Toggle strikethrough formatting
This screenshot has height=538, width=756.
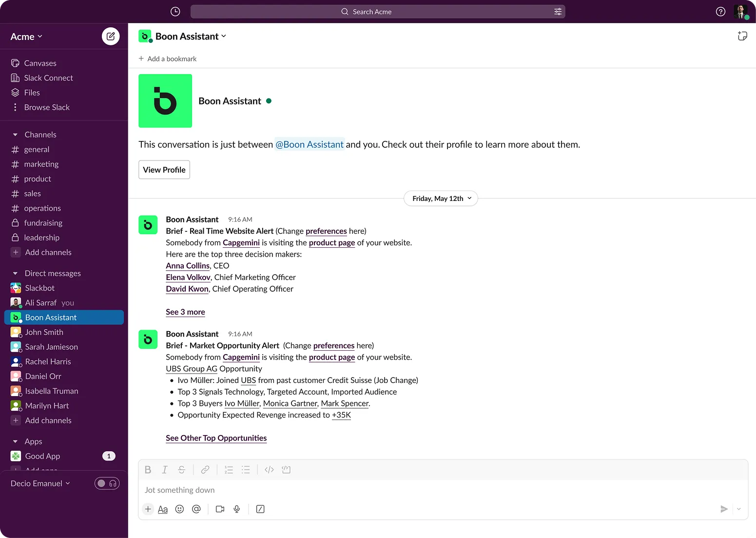pyautogui.click(x=181, y=470)
